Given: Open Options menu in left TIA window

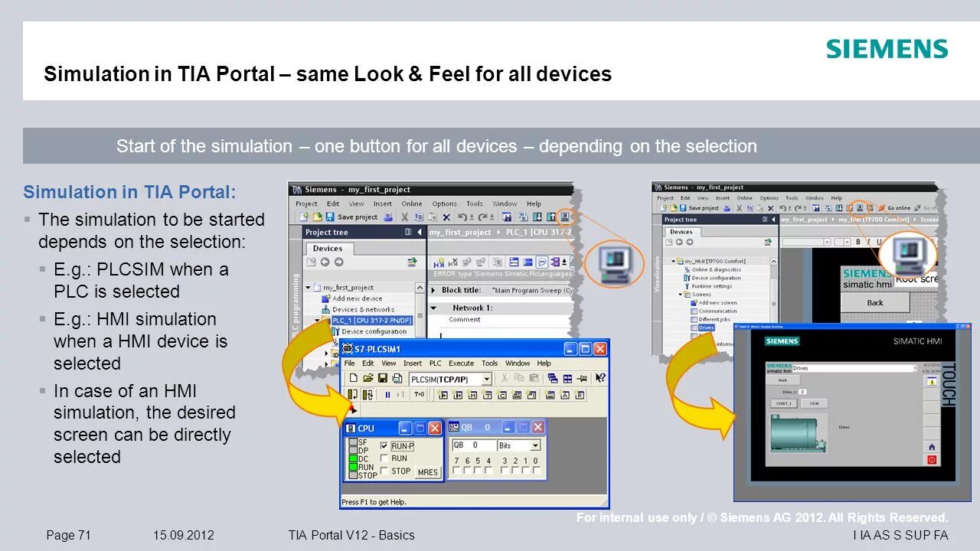Looking at the screenshot, I should click(444, 204).
